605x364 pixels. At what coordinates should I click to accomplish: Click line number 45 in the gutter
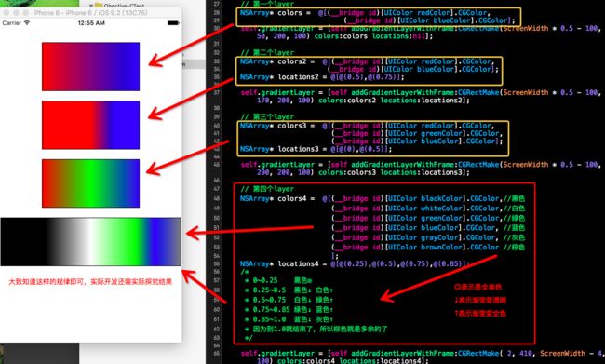click(x=217, y=165)
